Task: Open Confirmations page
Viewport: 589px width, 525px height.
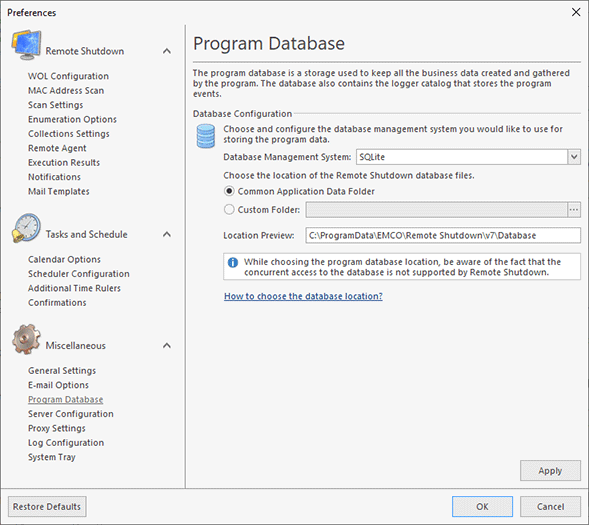Action: 57,303
